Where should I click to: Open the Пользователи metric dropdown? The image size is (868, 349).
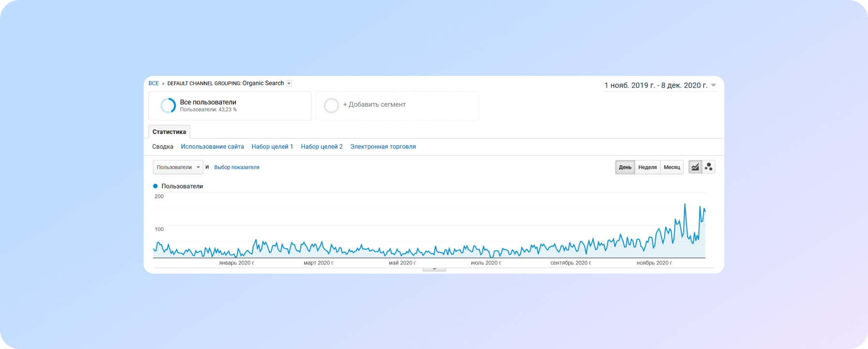[178, 167]
